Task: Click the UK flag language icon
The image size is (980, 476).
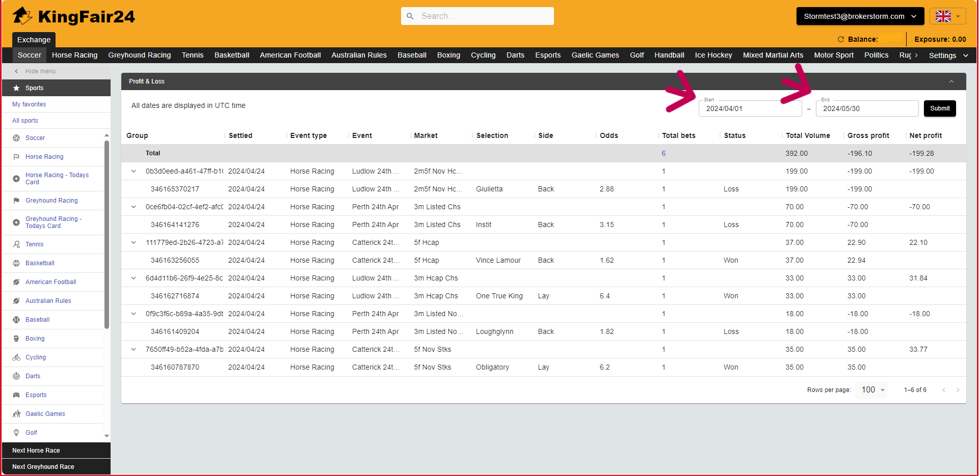Action: 943,16
